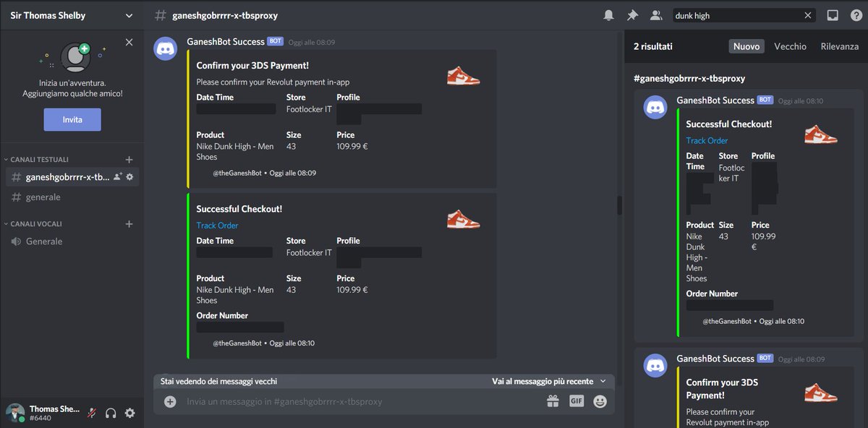Image resolution: width=868 pixels, height=428 pixels.
Task: Open the shoe thumbnail in 3DS Payment embed
Action: pos(464,74)
